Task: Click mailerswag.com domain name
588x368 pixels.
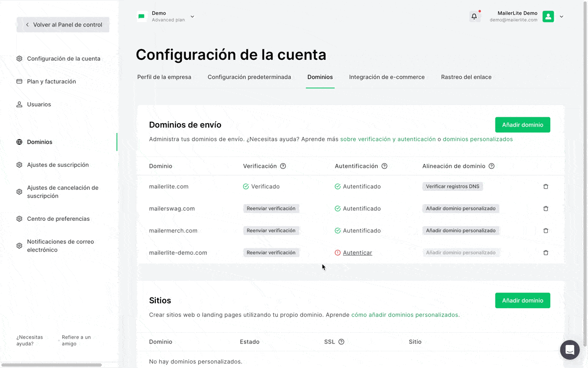Action: pyautogui.click(x=172, y=209)
